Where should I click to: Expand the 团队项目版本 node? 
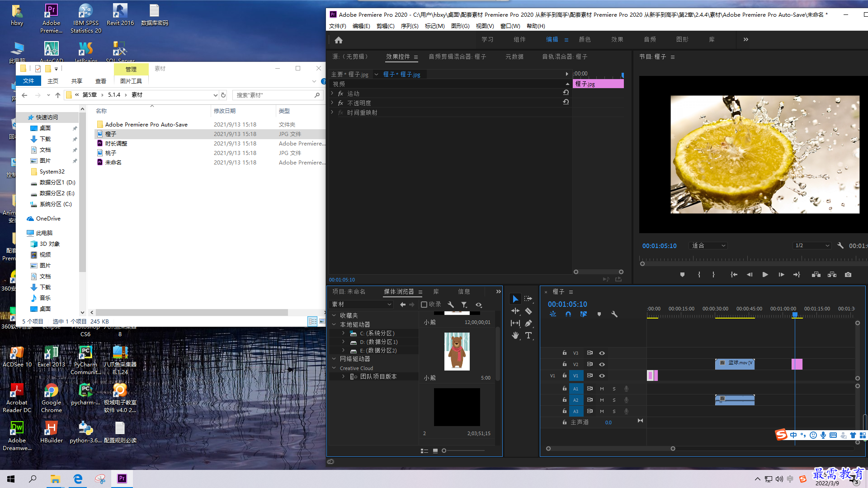(x=344, y=376)
